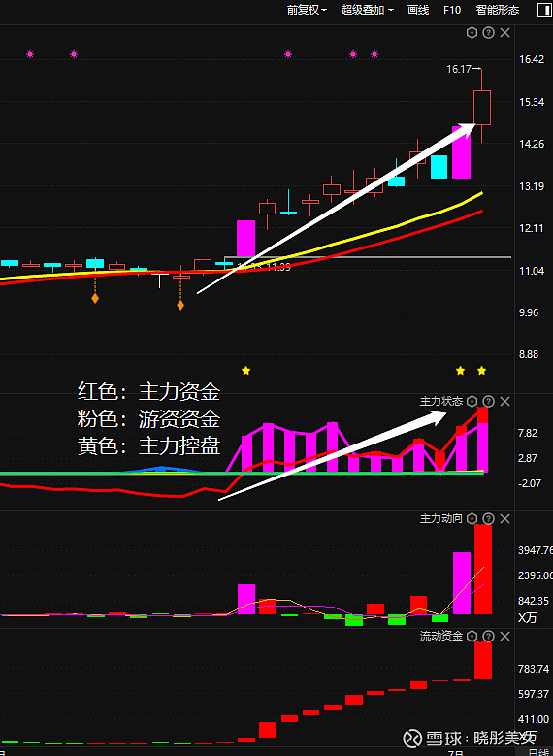Open help icon of the main K-line chart
This screenshot has width=553, height=756.
[x=488, y=33]
